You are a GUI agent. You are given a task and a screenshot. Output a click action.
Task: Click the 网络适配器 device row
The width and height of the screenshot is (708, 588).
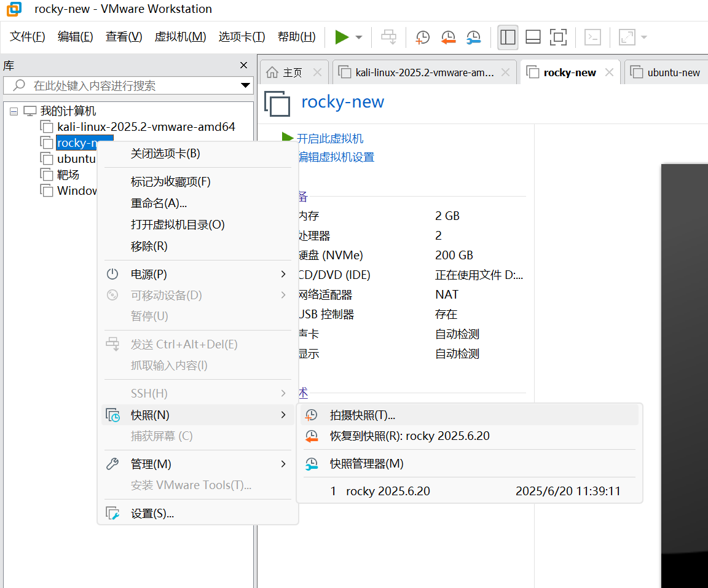[411, 295]
